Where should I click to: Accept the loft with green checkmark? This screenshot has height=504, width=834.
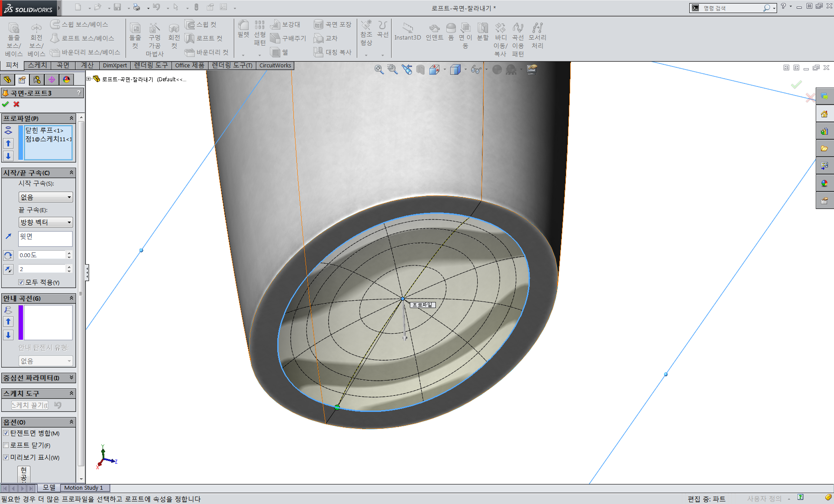pyautogui.click(x=5, y=104)
